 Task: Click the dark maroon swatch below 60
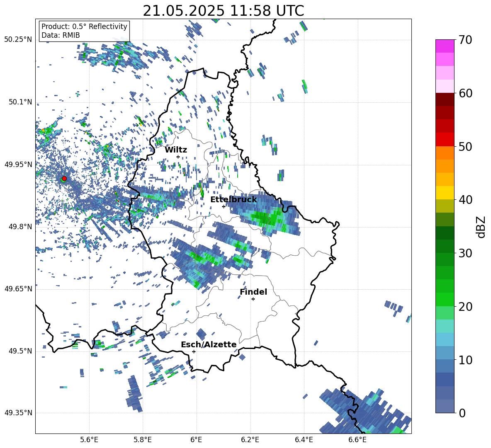[445, 99]
